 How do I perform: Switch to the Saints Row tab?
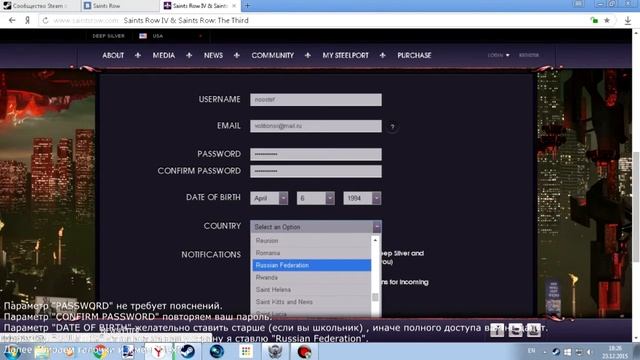[x=119, y=6]
